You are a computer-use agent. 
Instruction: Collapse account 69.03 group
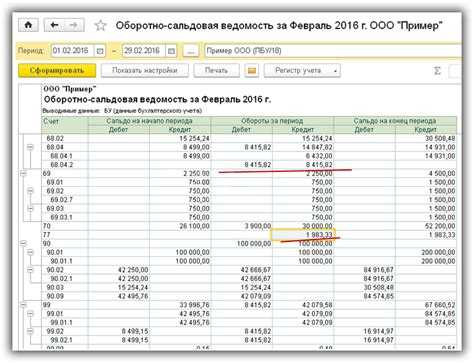tap(30, 208)
